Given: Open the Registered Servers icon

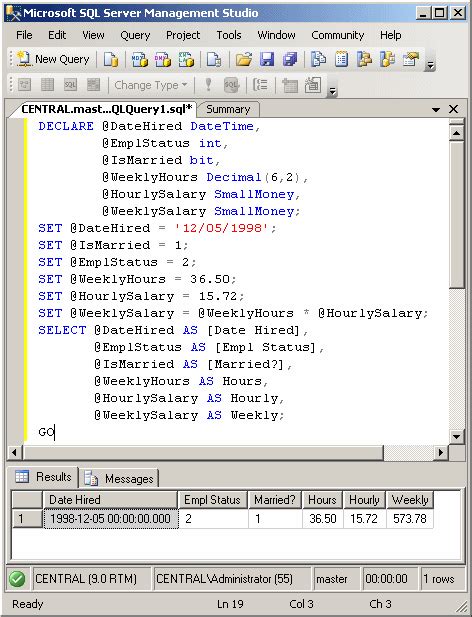Looking at the screenshot, I should 318,60.
